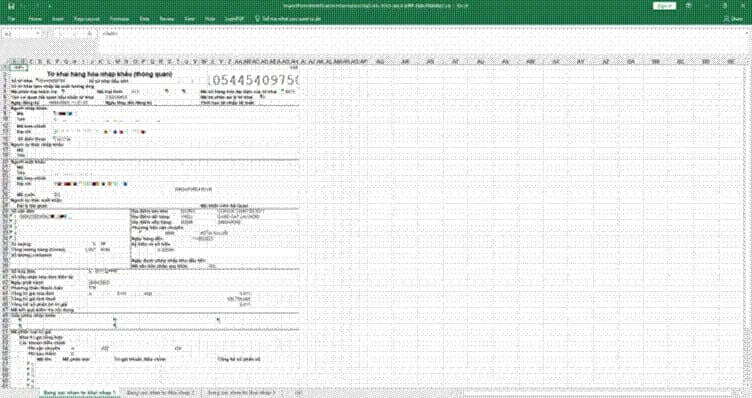Open the Formulas ribbon tab
752x398 pixels.
pos(119,19)
